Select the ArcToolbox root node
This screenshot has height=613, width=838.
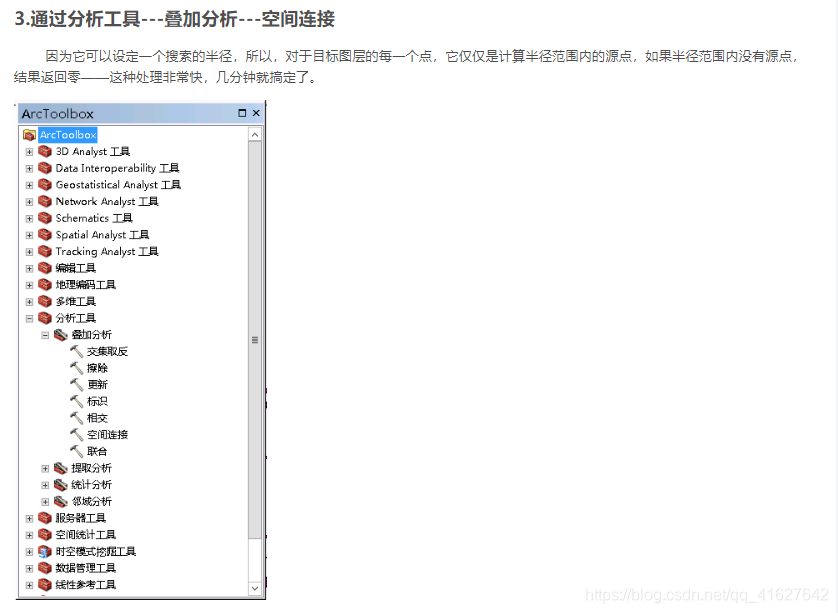coord(68,135)
